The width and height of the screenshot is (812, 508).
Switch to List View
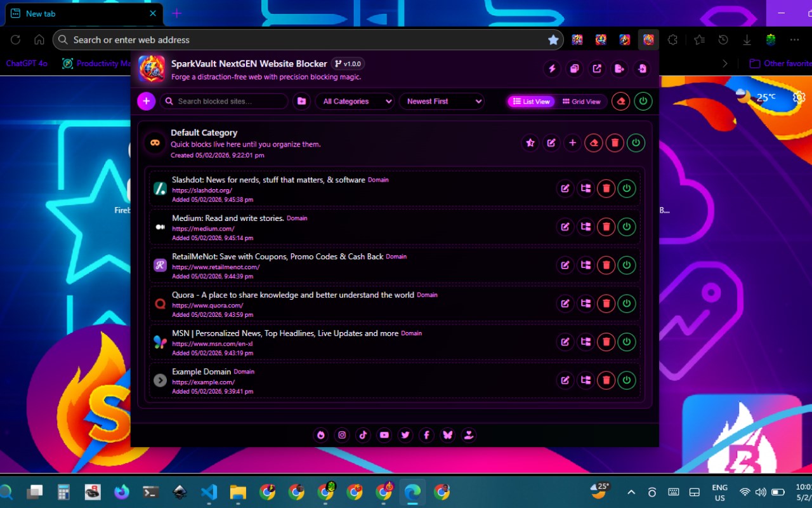531,102
